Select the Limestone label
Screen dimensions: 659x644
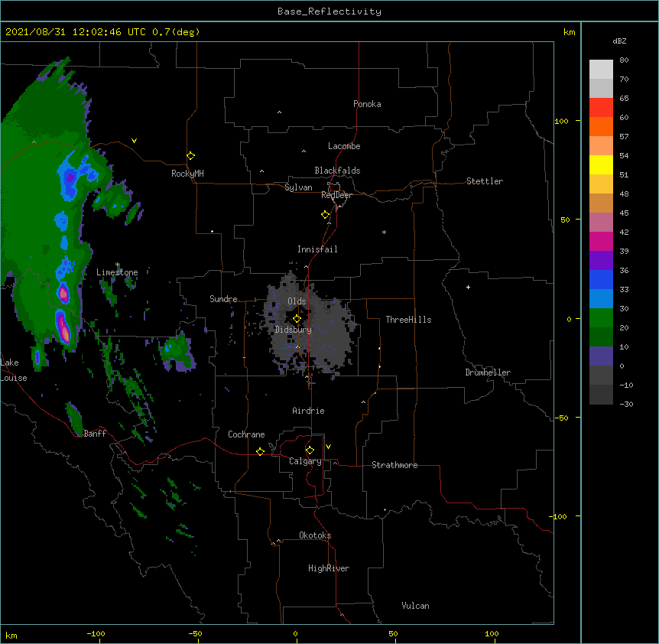coord(117,272)
